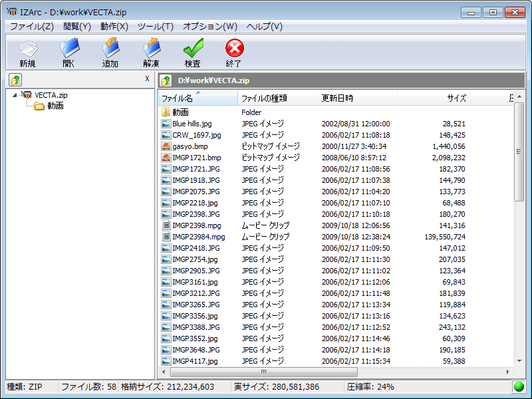
Task: Open the ヘルプ(V) menu
Action: coord(264,27)
